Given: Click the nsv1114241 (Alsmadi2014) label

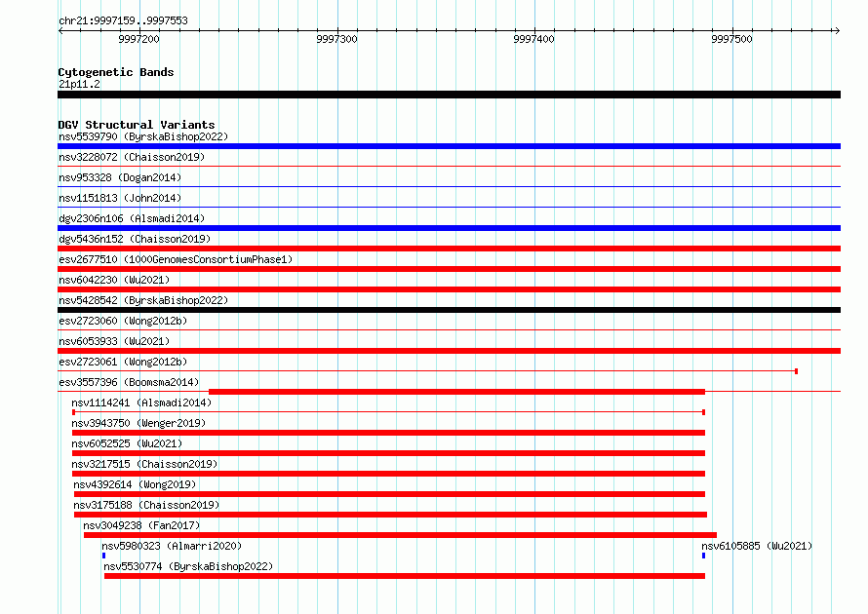Looking at the screenshot, I should click(x=141, y=403).
